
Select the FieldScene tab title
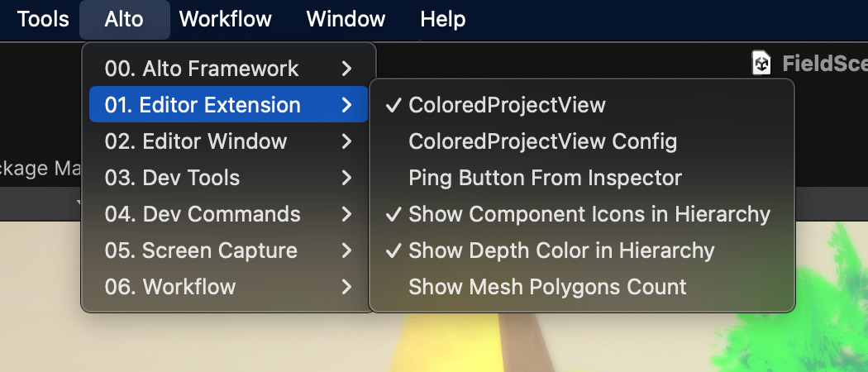point(823,64)
